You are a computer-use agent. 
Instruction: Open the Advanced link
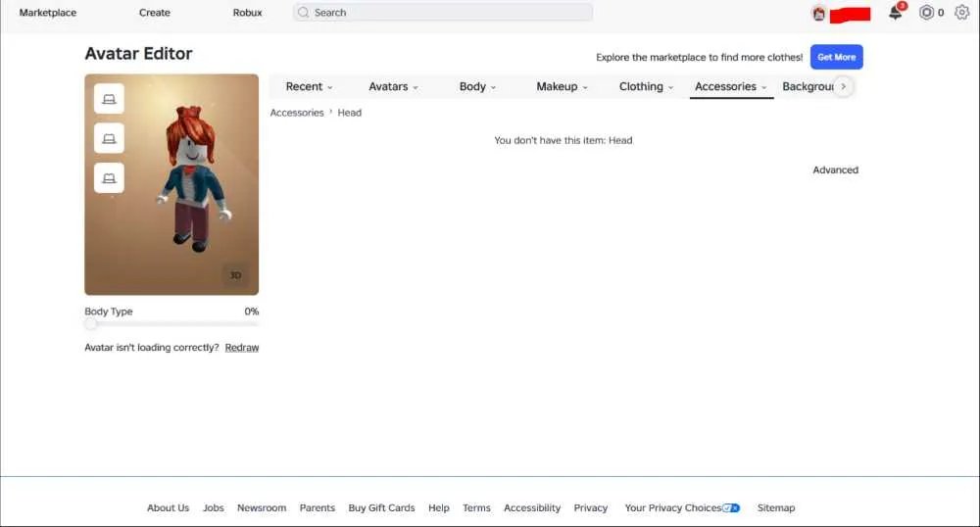[835, 169]
